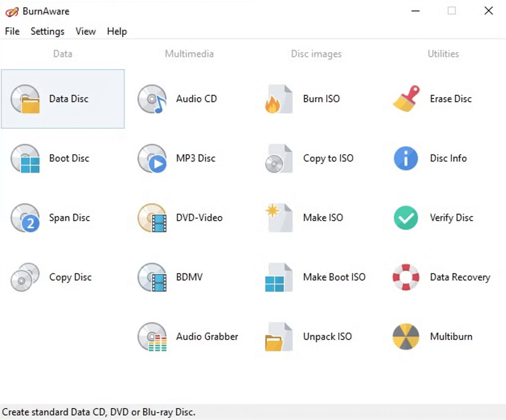Screen dimensions: 506x420
Task: Click the Disc images category heading
Action: point(316,54)
